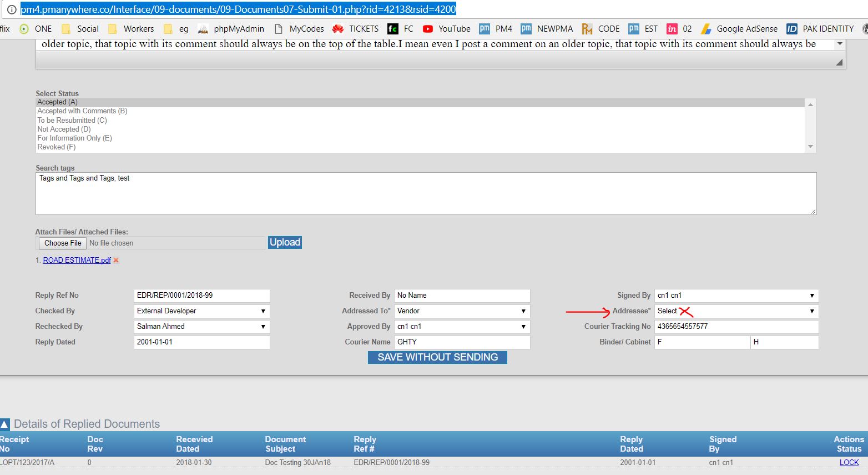Delete ROAD ESTIMATE.pdf using red X icon
The height and width of the screenshot is (475, 868).
116,260
